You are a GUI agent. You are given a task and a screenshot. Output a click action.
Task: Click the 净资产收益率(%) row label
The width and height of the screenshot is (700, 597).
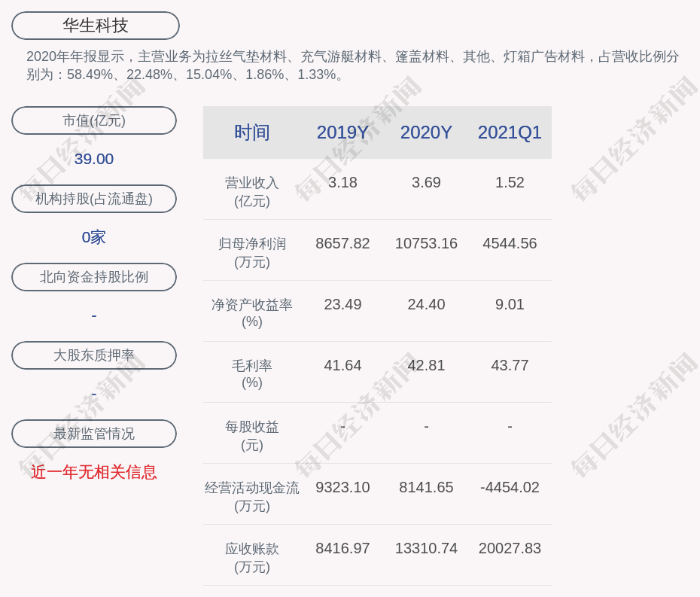click(x=252, y=313)
